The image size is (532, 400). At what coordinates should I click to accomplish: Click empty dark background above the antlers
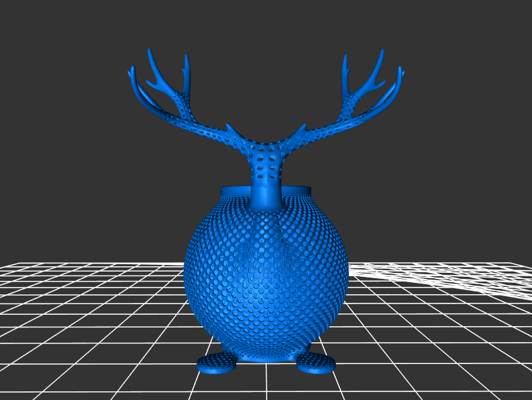coord(266,53)
